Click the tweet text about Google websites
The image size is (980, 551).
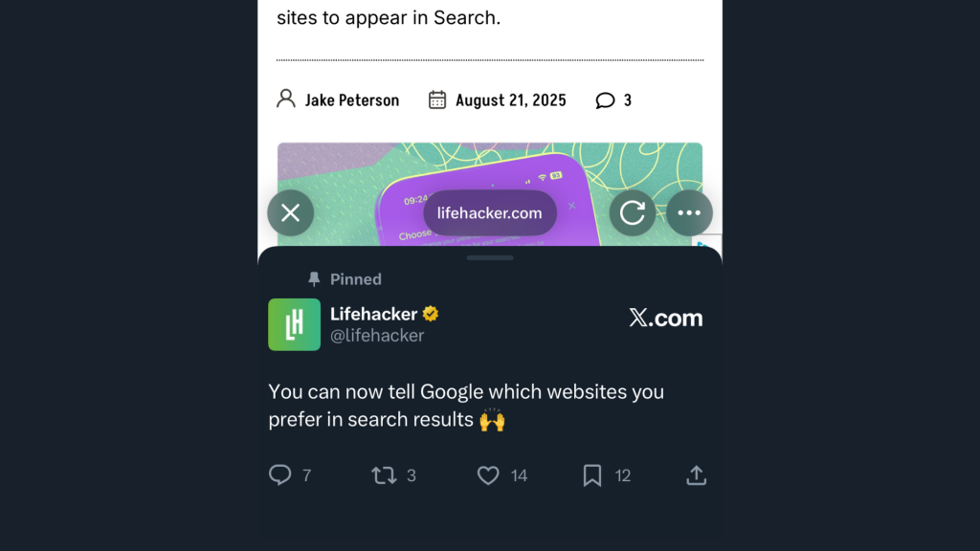(466, 406)
